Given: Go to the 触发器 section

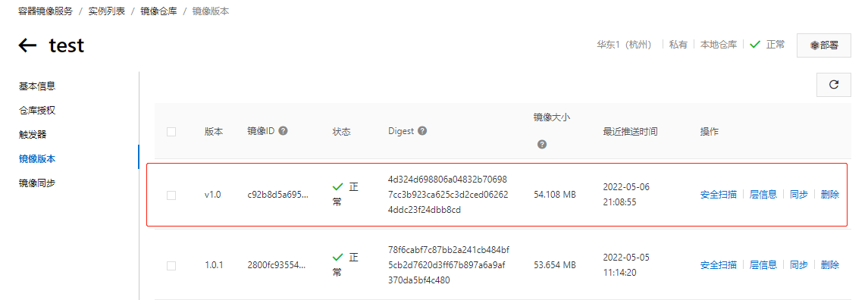Looking at the screenshot, I should pos(33,135).
